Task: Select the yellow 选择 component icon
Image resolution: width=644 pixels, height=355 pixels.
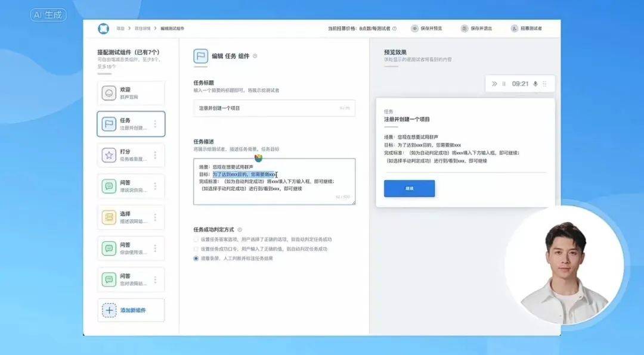Action: 109,217
